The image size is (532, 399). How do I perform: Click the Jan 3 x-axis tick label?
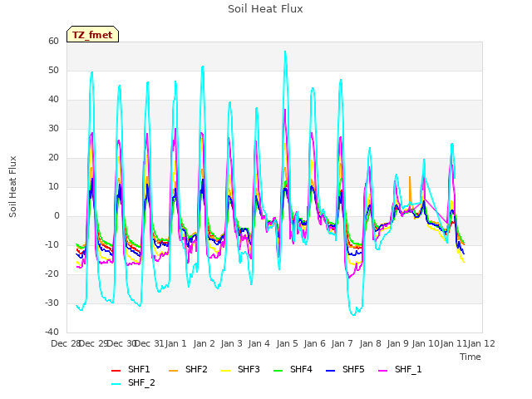tap(232, 343)
